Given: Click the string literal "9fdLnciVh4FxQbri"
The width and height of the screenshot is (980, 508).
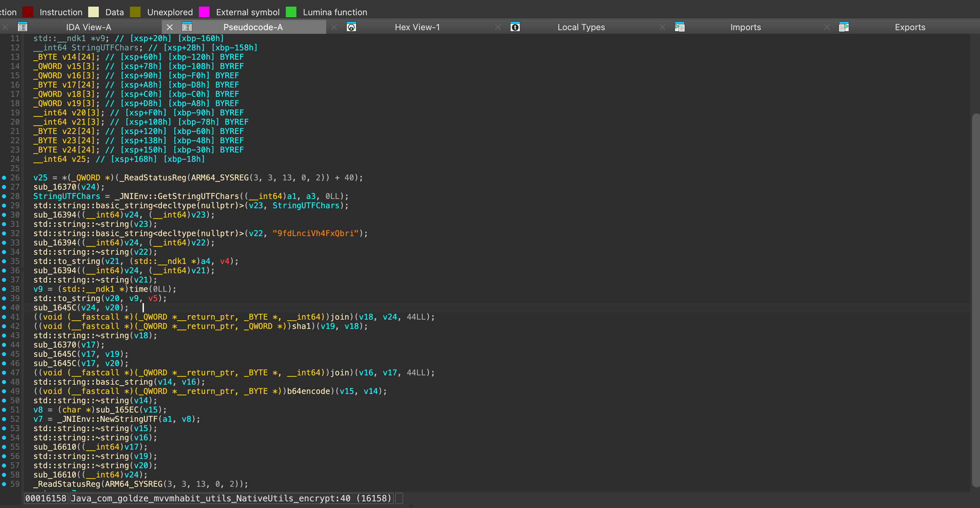Looking at the screenshot, I should [x=315, y=233].
